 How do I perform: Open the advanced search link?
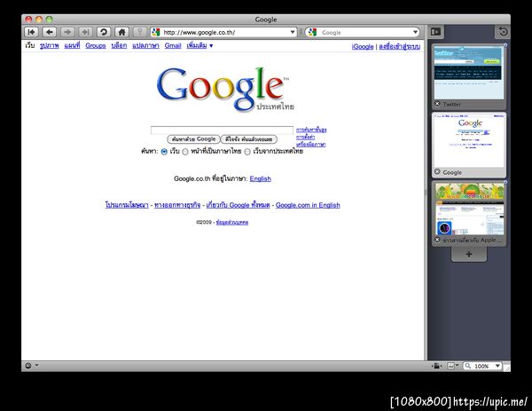coord(311,130)
